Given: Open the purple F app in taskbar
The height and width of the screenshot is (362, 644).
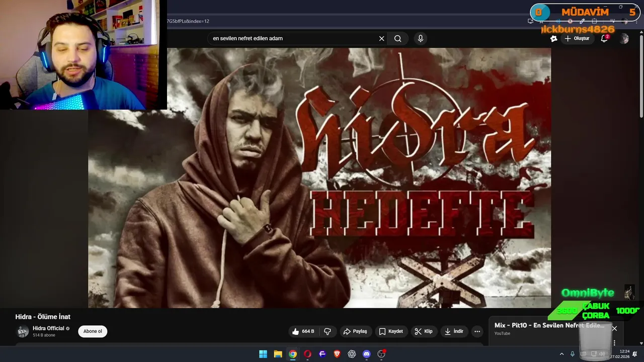Looking at the screenshot, I should [x=323, y=354].
